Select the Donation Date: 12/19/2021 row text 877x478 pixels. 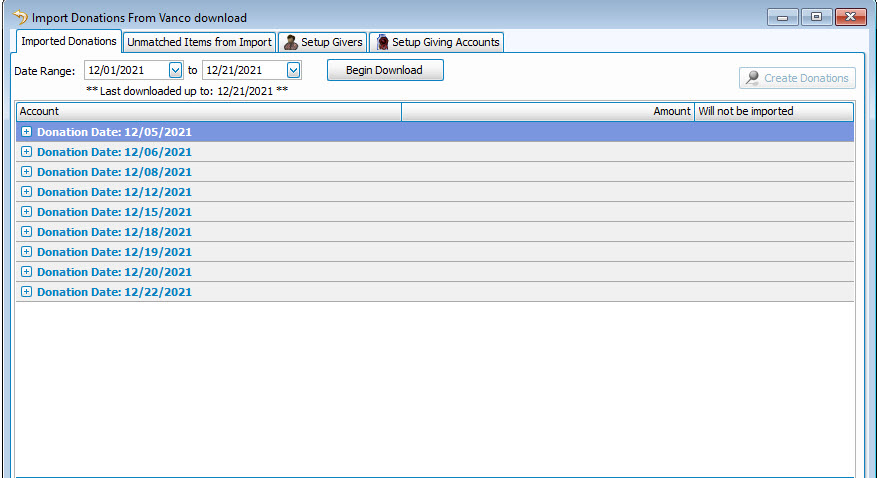click(114, 252)
